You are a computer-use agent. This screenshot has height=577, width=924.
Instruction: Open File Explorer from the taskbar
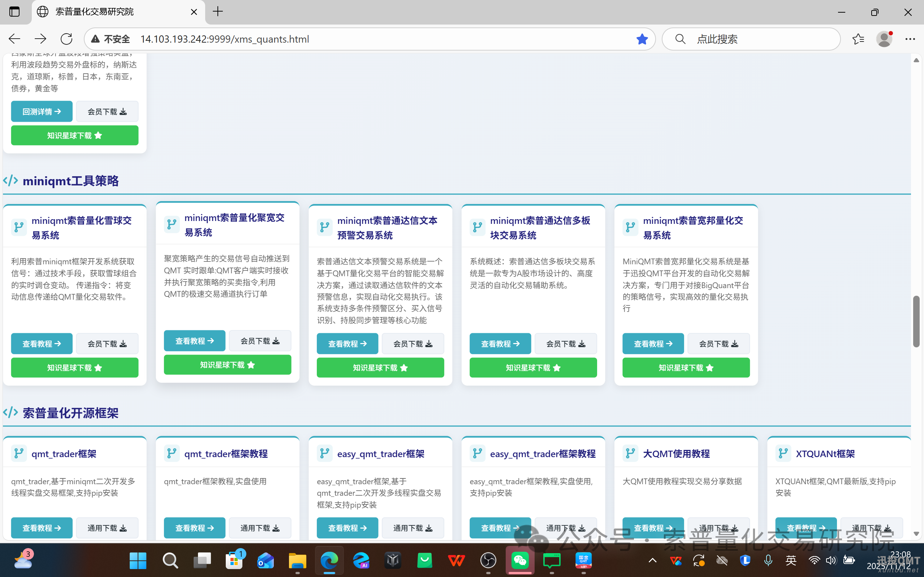coord(297,561)
